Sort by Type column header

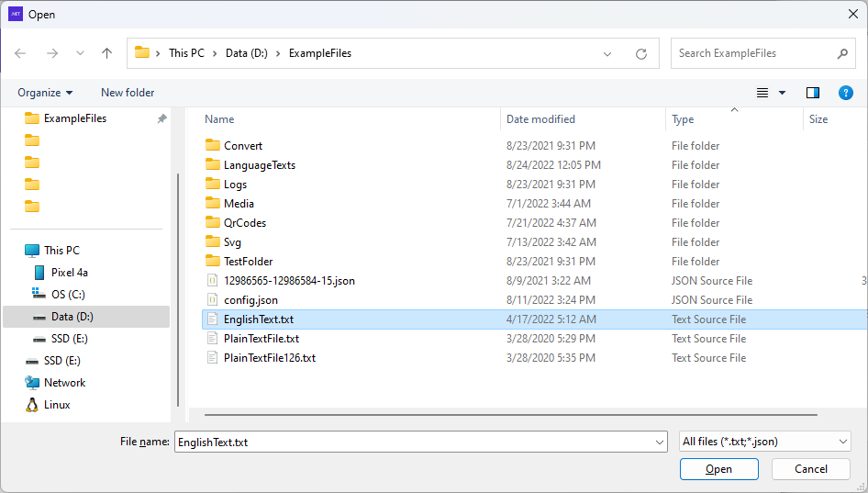tap(683, 119)
